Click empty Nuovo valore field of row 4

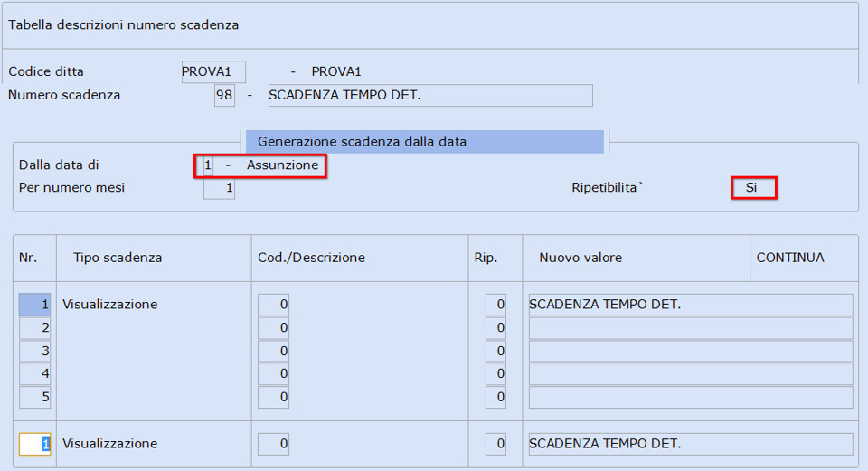pos(691,373)
